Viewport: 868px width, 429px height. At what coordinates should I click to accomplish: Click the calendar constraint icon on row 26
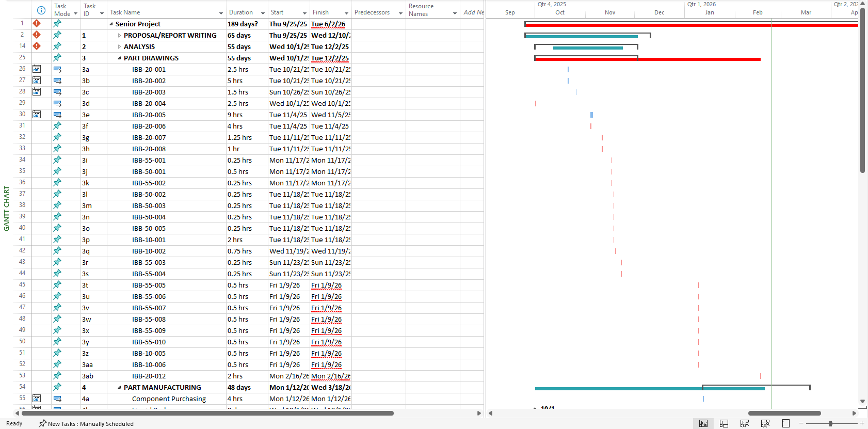[x=37, y=69]
